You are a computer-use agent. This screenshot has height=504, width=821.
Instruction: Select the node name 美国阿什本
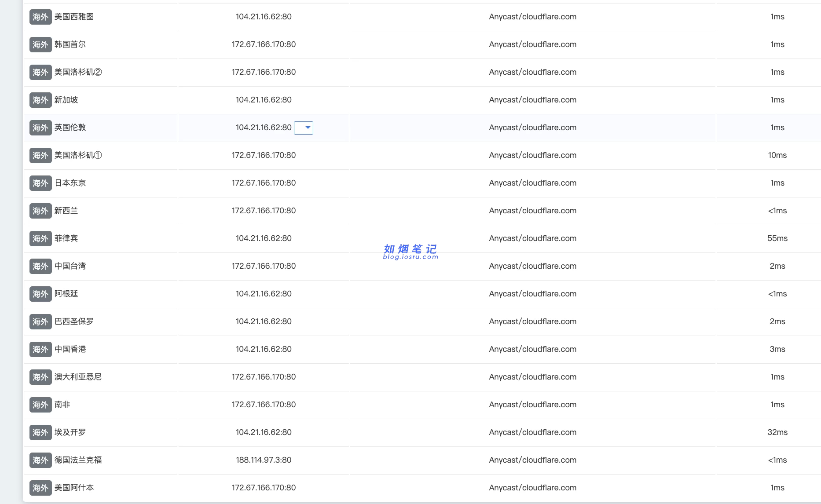[x=74, y=488]
